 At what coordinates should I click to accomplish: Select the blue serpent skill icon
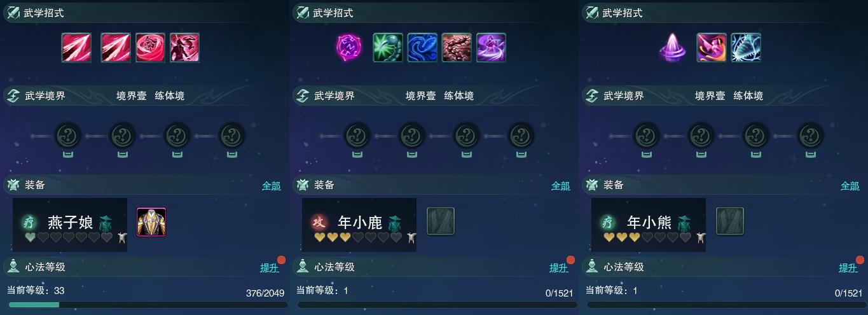[x=422, y=48]
